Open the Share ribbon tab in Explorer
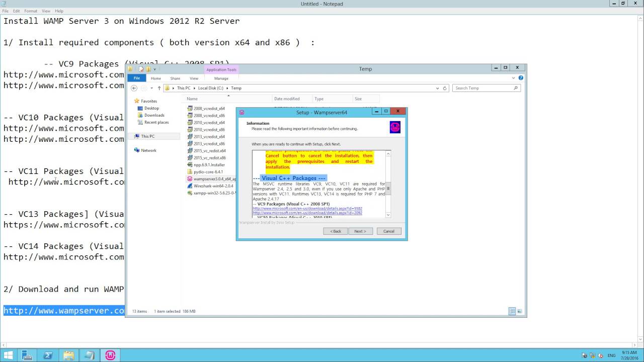Screen dimensions: 644x362 click(175, 78)
